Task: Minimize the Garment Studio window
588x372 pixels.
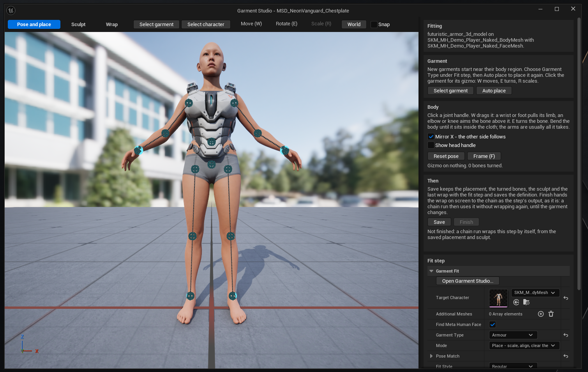Action: point(540,9)
